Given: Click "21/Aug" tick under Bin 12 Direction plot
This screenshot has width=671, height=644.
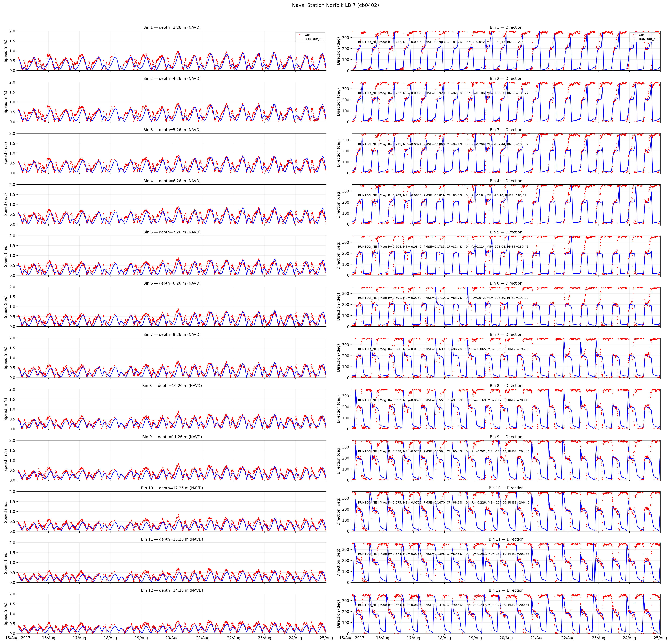Looking at the screenshot, I should [x=537, y=638].
